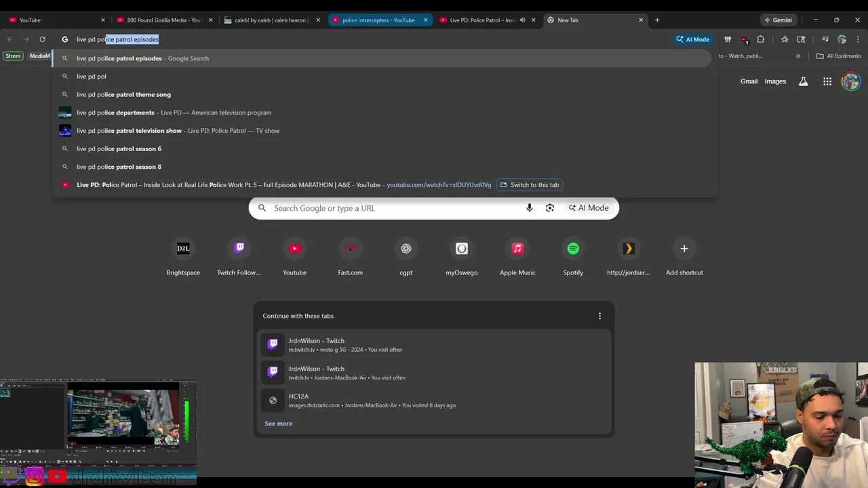Close the caleb! by caleb tab
This screenshot has height=488, width=868.
(x=318, y=20)
